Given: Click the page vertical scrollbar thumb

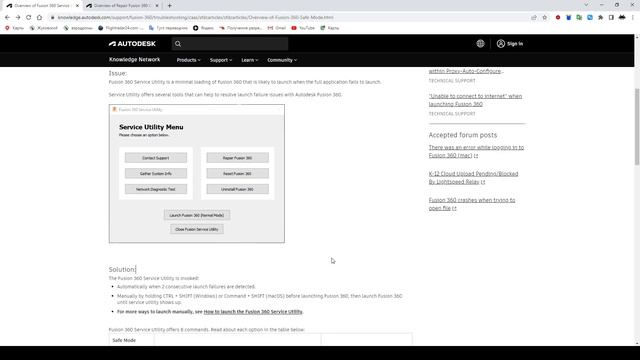Looking at the screenshot, I should (637, 127).
